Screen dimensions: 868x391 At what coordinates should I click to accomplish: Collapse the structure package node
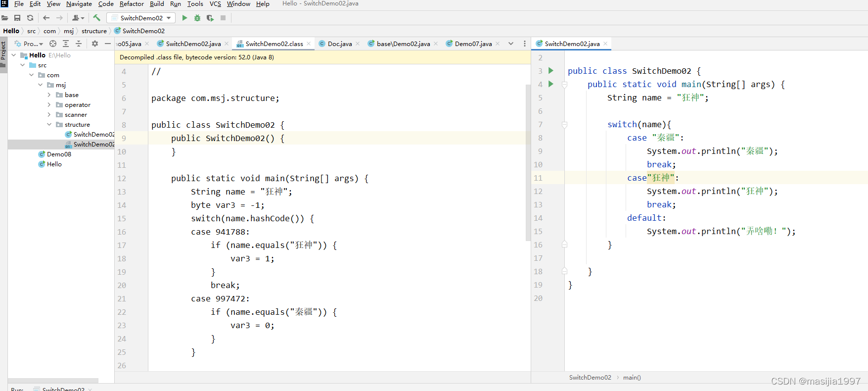[49, 125]
